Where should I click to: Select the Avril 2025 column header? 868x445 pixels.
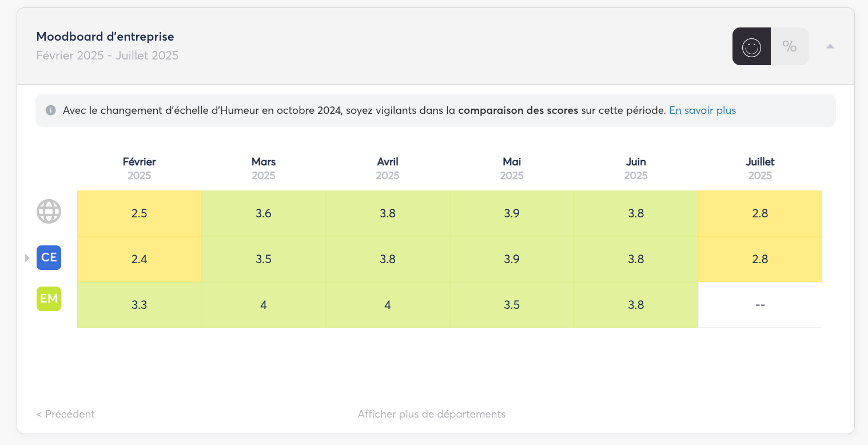click(388, 168)
